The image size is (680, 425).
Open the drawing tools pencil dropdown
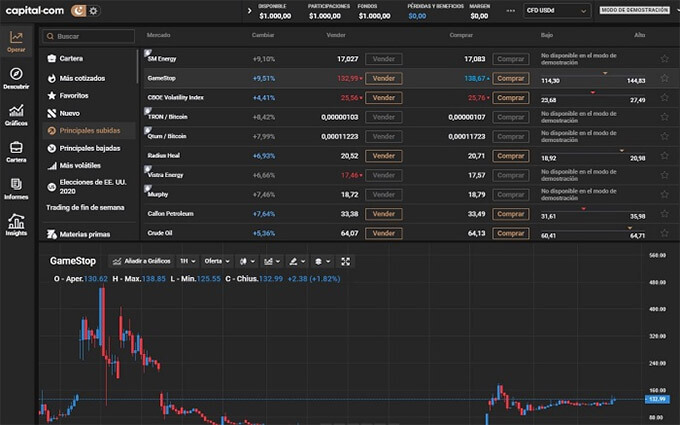297,261
